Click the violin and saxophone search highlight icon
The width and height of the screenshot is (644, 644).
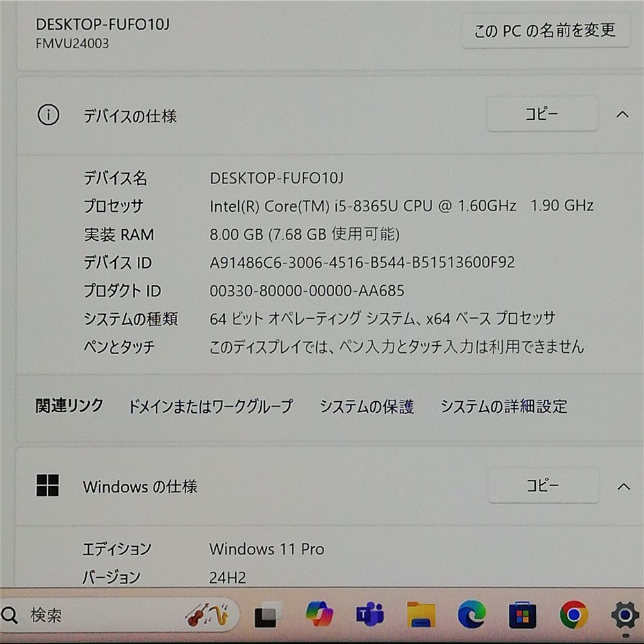[208, 614]
